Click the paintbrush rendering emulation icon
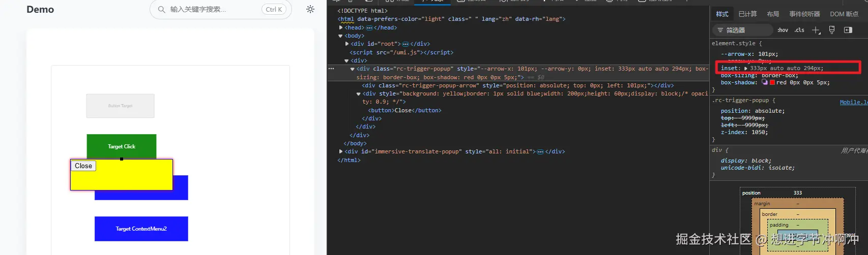The image size is (868, 255). (832, 30)
